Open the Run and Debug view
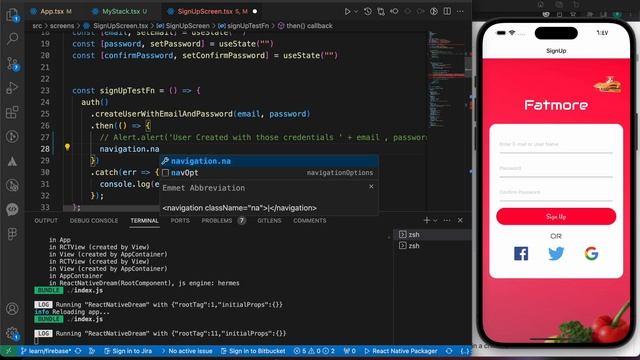This screenshot has height=360, width=640. coord(12,87)
